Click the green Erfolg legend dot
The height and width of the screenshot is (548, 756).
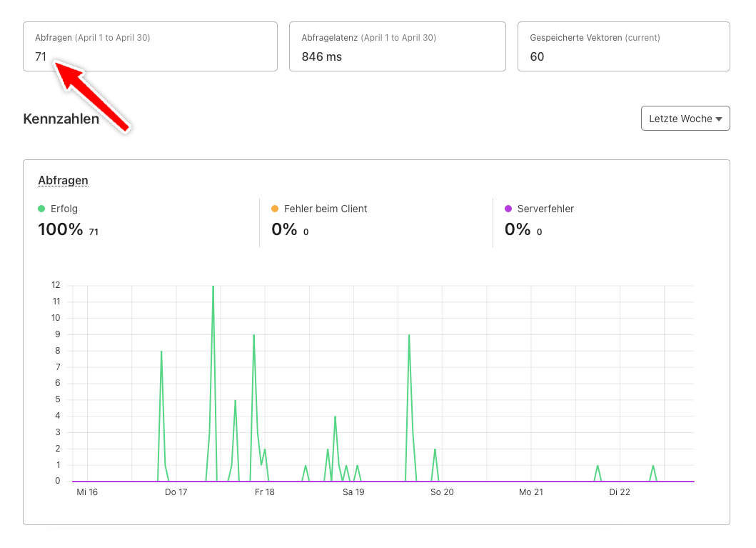(x=41, y=209)
